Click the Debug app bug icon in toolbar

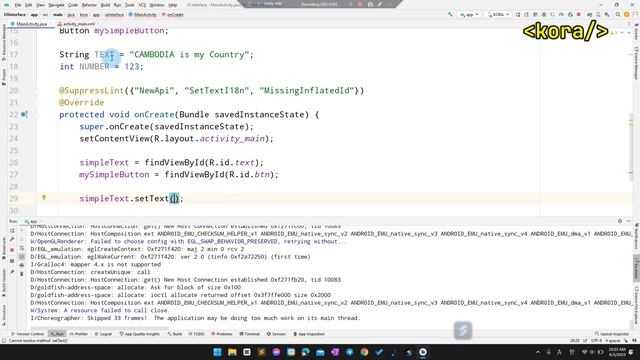[544, 15]
